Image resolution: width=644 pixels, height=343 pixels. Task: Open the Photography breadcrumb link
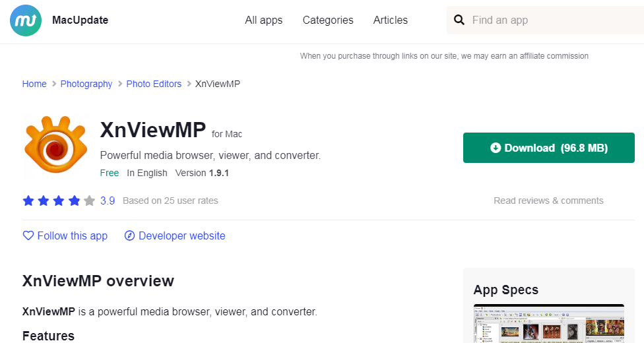86,84
